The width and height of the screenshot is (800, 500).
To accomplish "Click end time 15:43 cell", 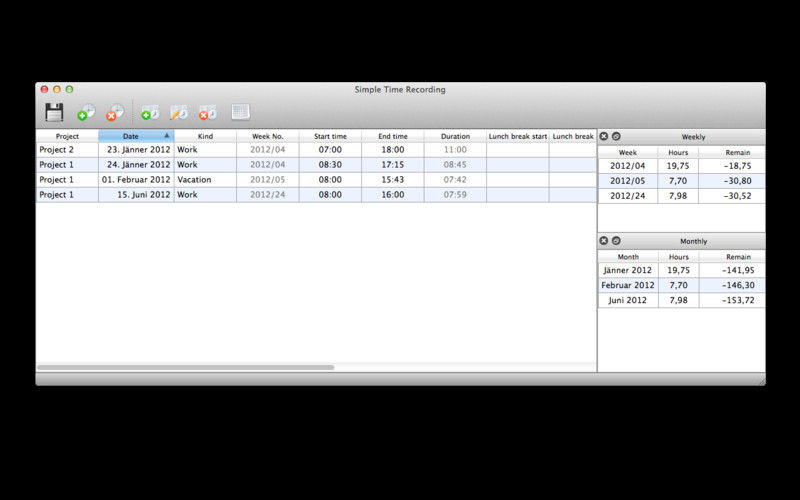I will (x=393, y=180).
